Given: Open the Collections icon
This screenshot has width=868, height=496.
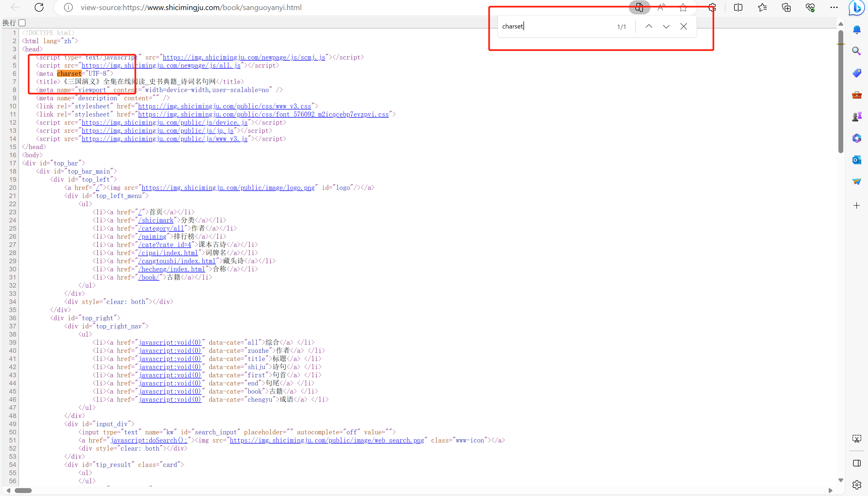Looking at the screenshot, I should [x=786, y=7].
